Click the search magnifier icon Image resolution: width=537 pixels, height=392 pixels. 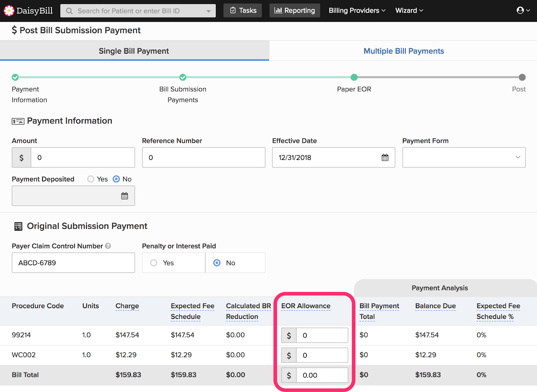69,11
